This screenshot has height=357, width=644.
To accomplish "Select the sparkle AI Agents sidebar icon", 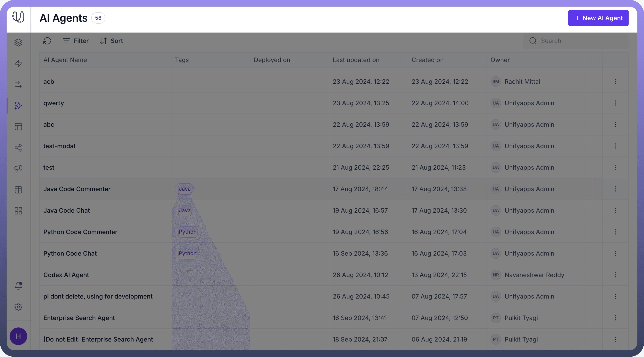I will tap(18, 105).
